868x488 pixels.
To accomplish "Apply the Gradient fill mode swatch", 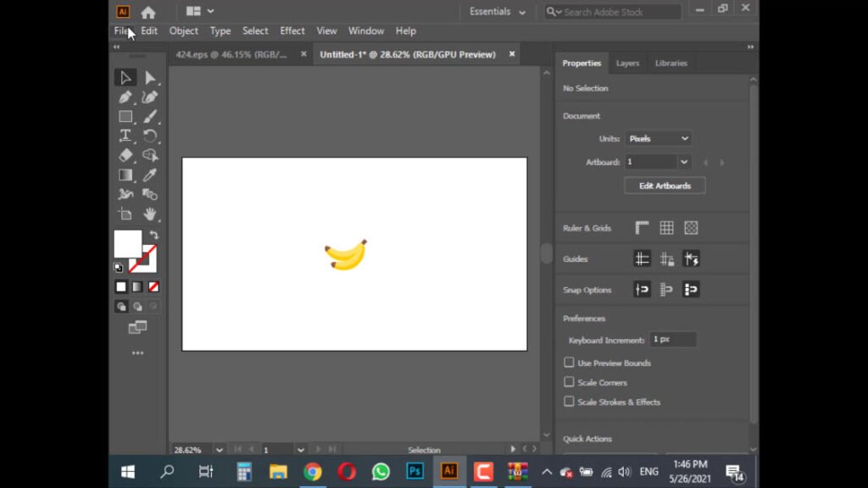I will pos(137,286).
